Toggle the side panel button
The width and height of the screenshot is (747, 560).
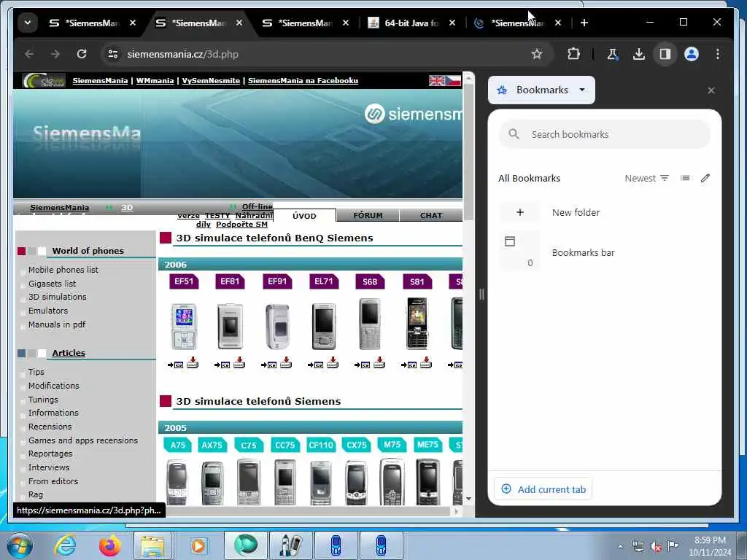tap(665, 54)
